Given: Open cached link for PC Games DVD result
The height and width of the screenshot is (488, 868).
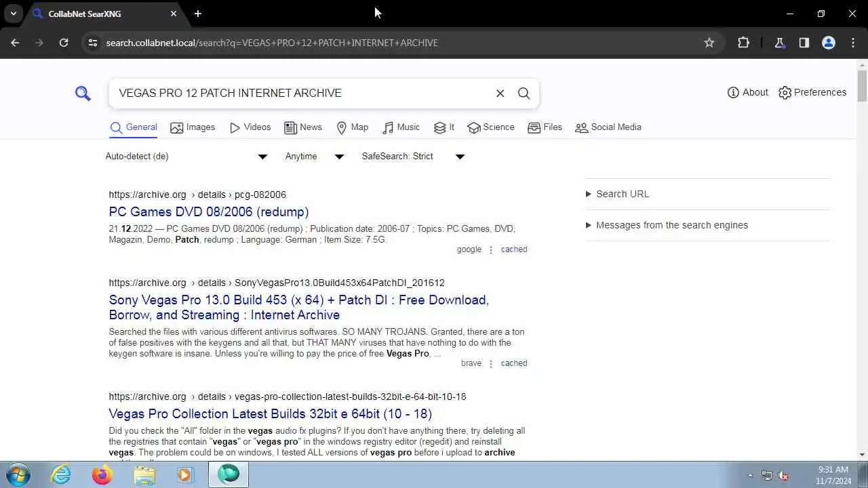Looking at the screenshot, I should tap(514, 249).
